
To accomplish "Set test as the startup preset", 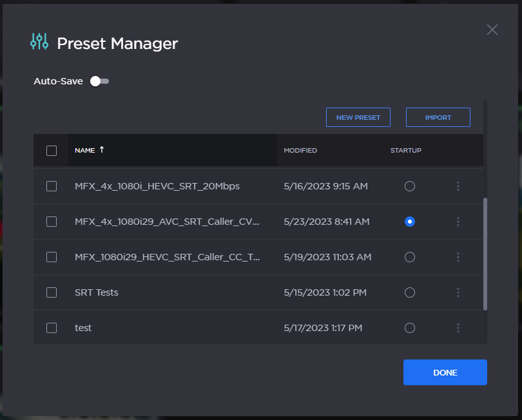I will (x=409, y=327).
